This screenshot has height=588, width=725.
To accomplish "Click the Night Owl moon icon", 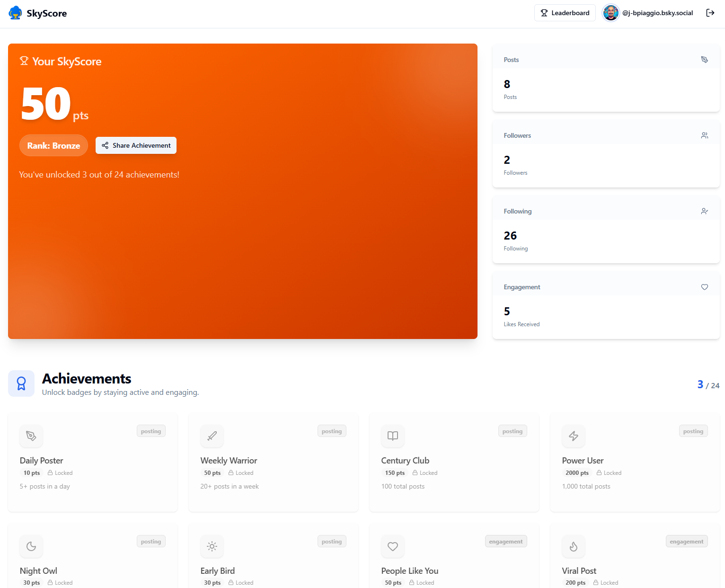I will tap(31, 546).
